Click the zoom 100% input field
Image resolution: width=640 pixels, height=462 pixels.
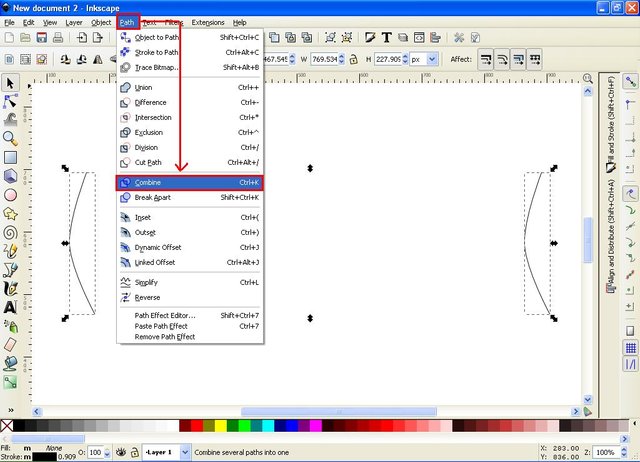pyautogui.click(x=606, y=452)
